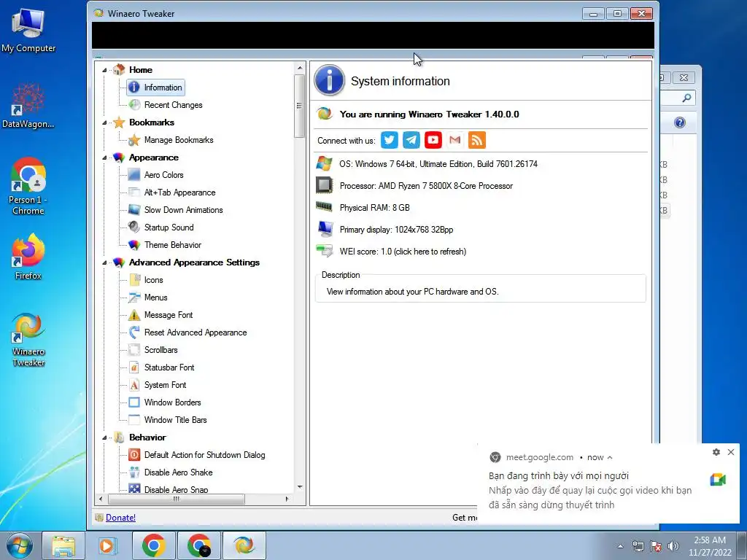
Task: Collapse the Appearance tree node
Action: [104, 157]
